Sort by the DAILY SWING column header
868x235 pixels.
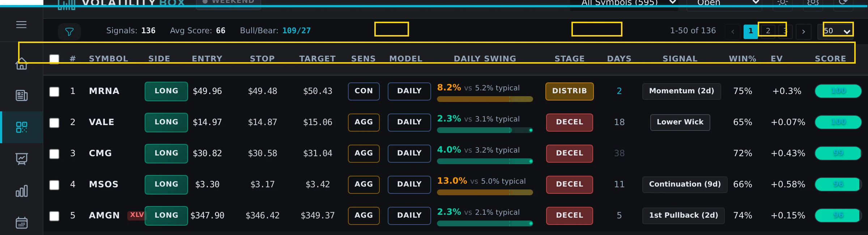(x=485, y=59)
